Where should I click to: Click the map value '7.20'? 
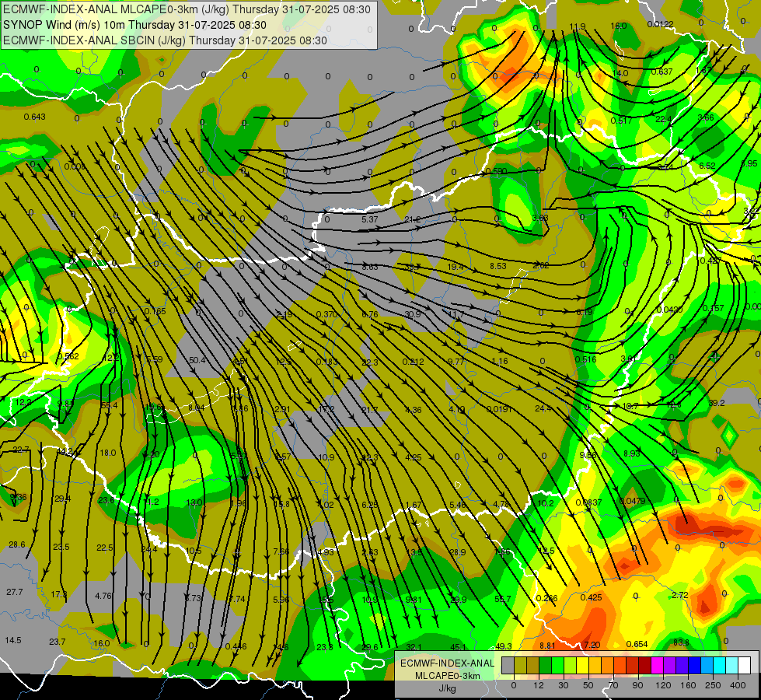pyautogui.click(x=592, y=645)
